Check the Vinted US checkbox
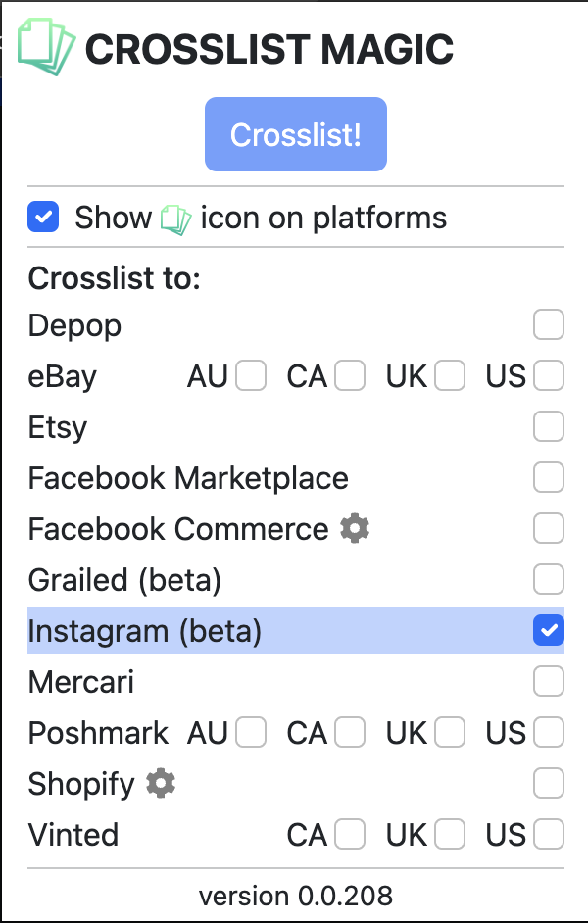The width and height of the screenshot is (588, 923). click(x=548, y=834)
